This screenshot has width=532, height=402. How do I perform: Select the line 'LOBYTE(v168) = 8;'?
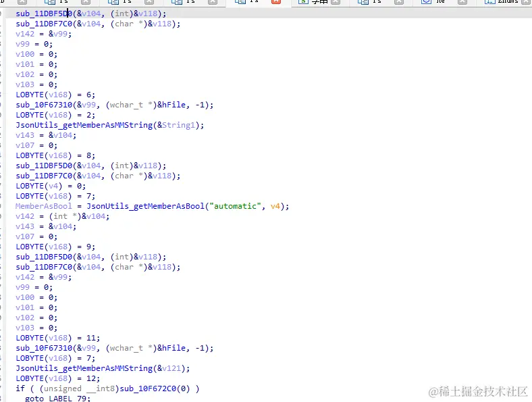pyautogui.click(x=55, y=155)
